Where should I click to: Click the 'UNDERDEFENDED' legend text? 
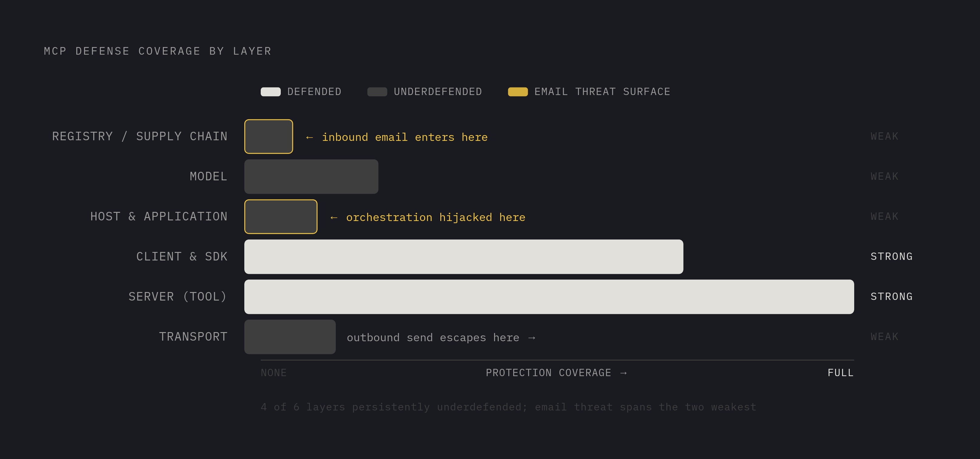(x=438, y=92)
